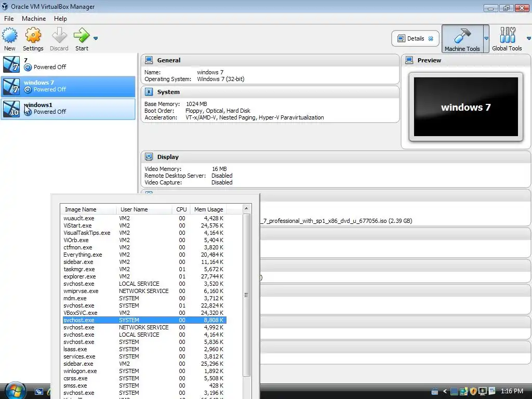Select the smss.exe process

(x=144, y=386)
